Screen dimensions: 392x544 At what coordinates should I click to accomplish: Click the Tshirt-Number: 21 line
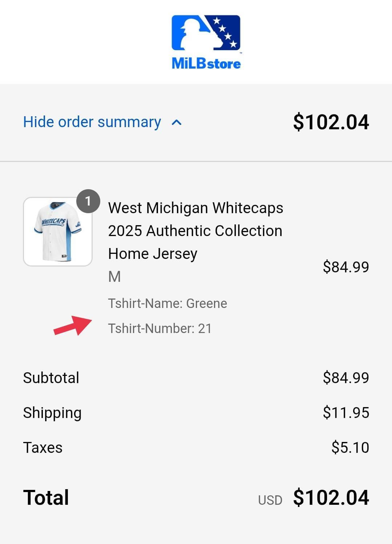160,329
